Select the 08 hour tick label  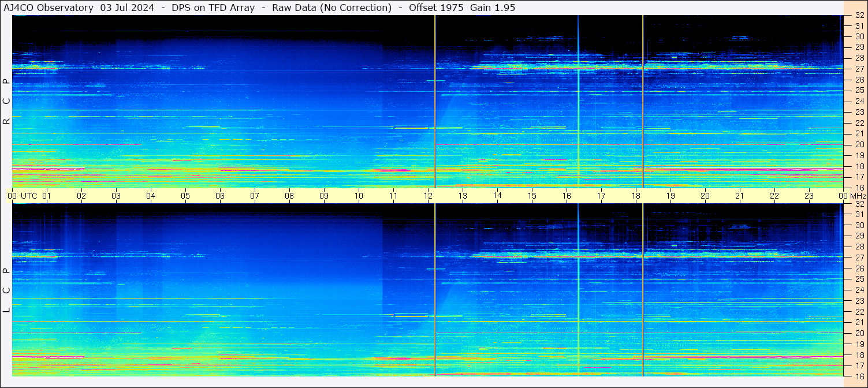click(x=289, y=196)
